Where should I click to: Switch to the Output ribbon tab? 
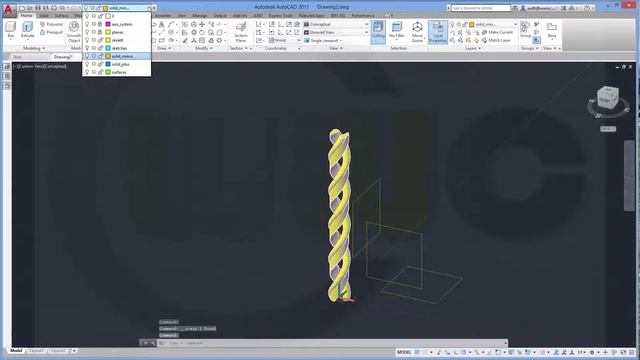tap(220, 16)
